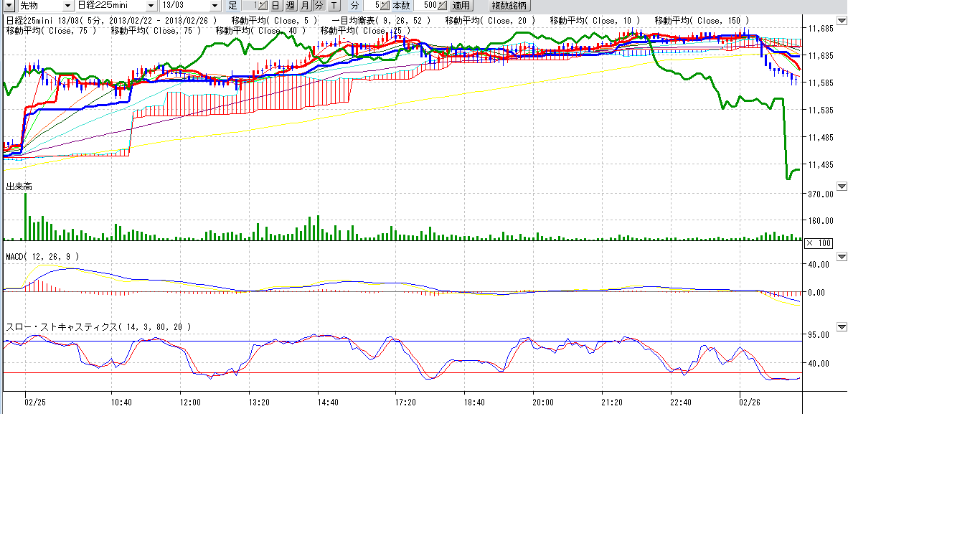Select the daily (日) timeframe button
Viewport: 980px width, 551px height.
(x=275, y=6)
